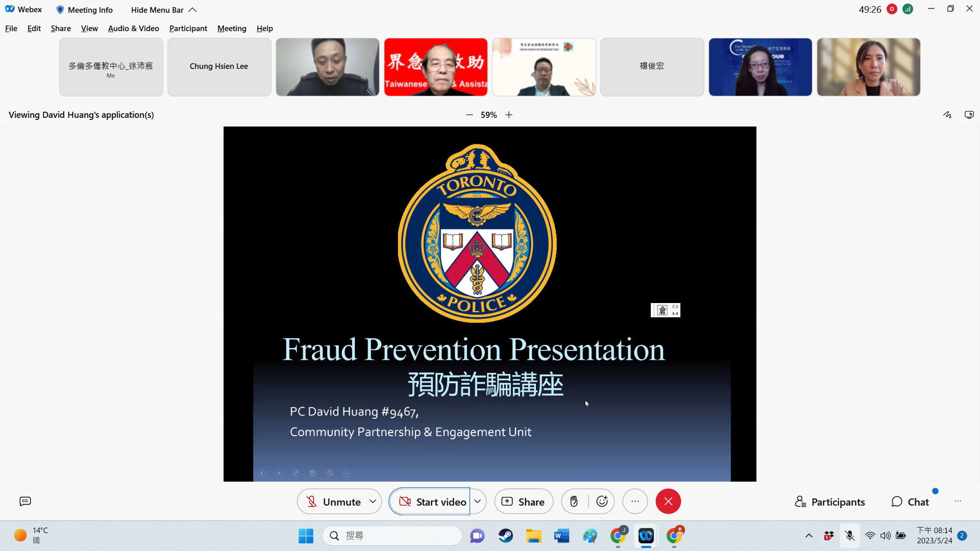Open the Participants panel

click(x=830, y=502)
